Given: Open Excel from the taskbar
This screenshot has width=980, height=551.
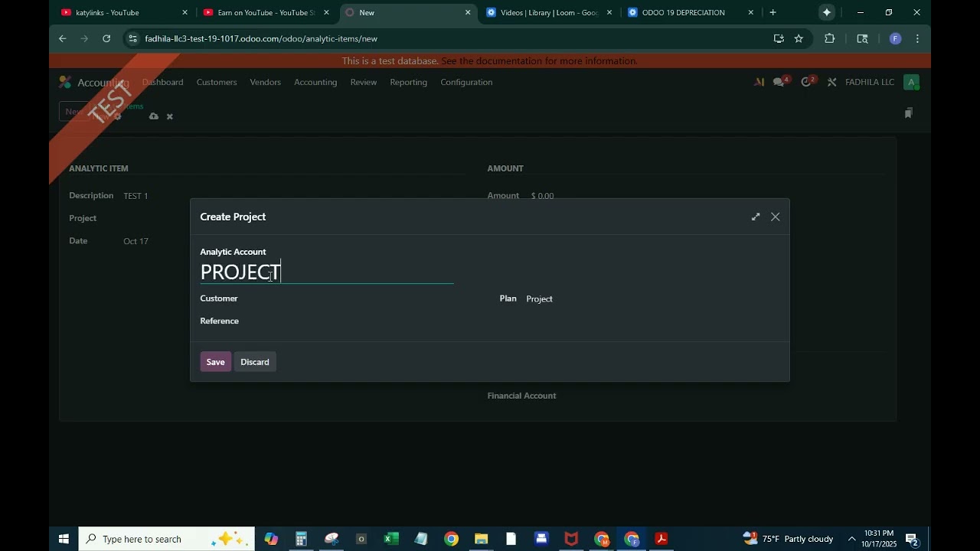Looking at the screenshot, I should (390, 539).
